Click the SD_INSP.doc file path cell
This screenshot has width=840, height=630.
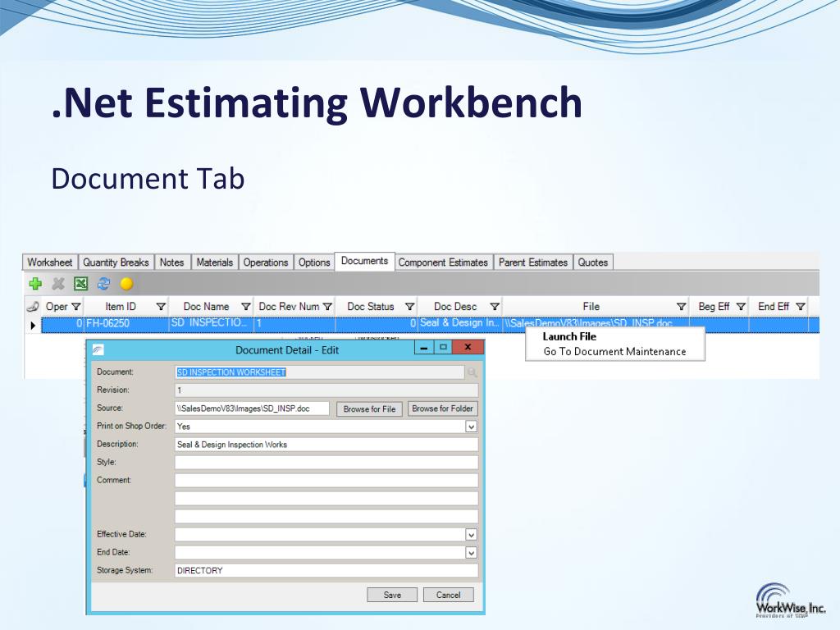click(596, 323)
